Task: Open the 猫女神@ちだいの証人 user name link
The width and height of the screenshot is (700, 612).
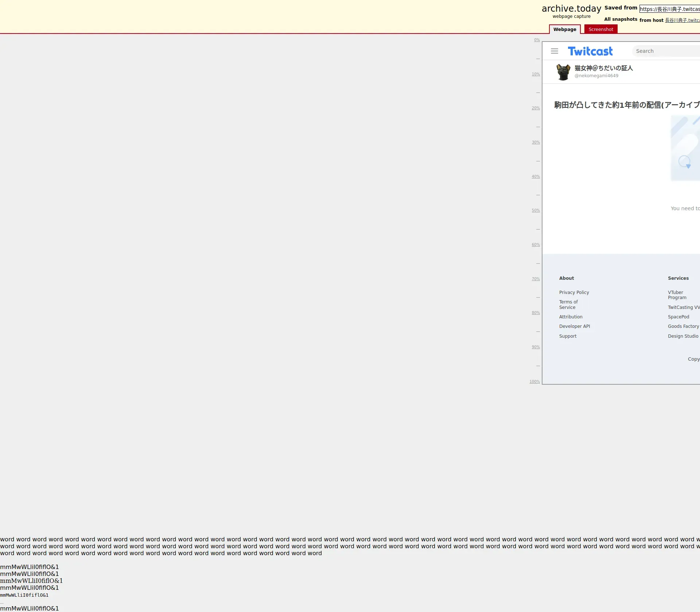Action: (603, 68)
